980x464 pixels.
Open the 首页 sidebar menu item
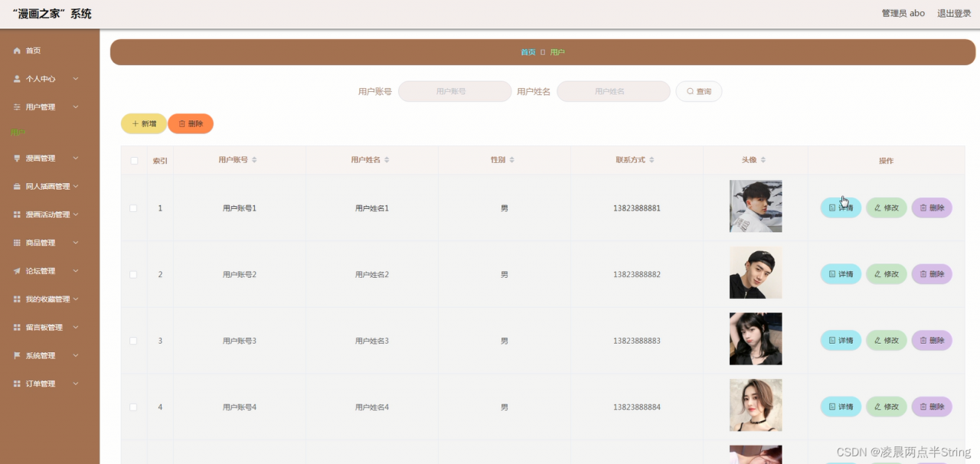50,51
